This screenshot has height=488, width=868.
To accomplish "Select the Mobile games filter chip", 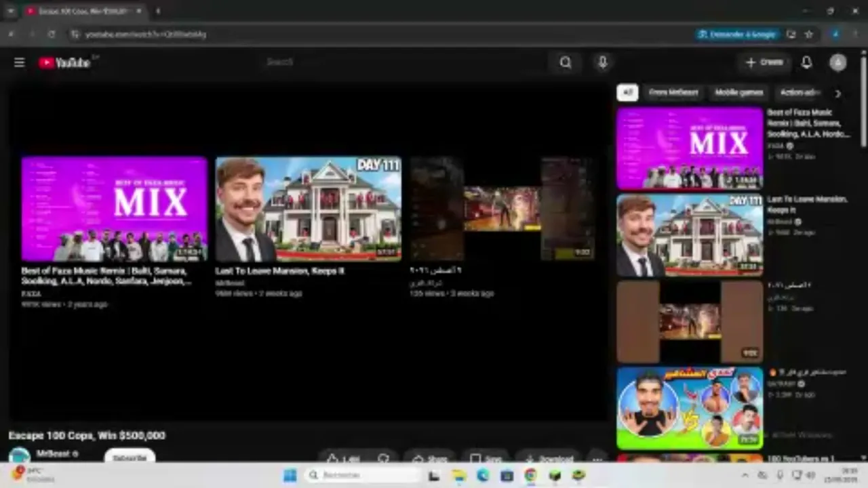I will pos(739,93).
